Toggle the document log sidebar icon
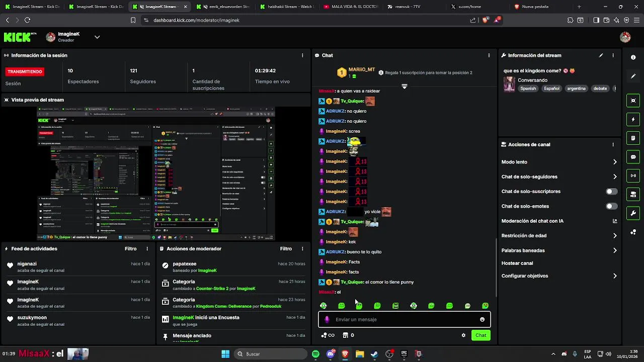This screenshot has height=362, width=644. pos(633,138)
